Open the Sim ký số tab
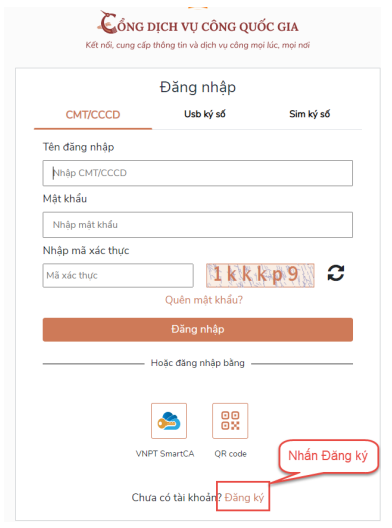The width and height of the screenshot is (392, 528). [x=309, y=114]
